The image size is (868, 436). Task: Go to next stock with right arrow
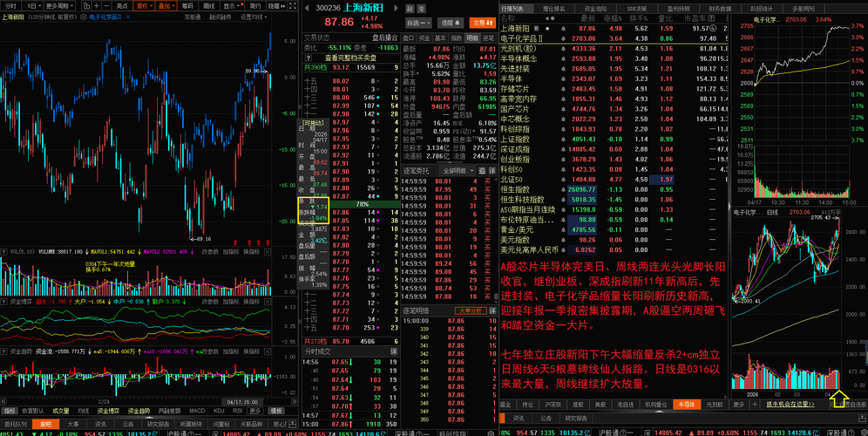point(397,9)
